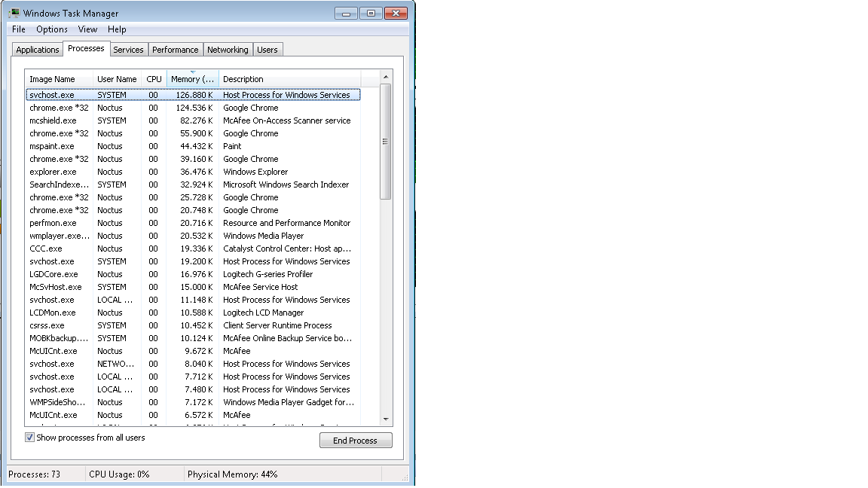Image resolution: width=868 pixels, height=488 pixels.
Task: Select chrome.exe row with 25.728 K
Action: (x=193, y=197)
